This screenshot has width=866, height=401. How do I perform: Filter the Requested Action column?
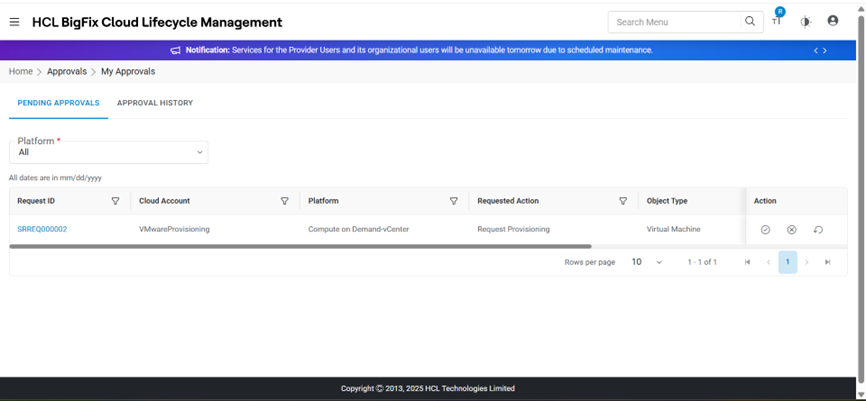click(623, 201)
